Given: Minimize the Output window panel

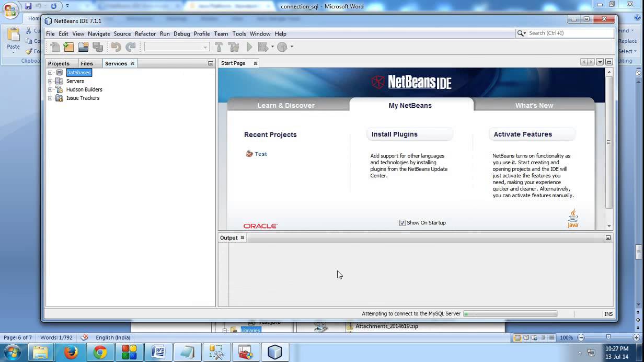Looking at the screenshot, I should coord(608,237).
